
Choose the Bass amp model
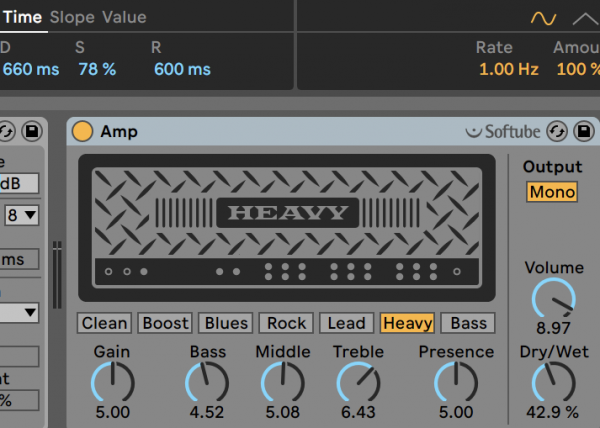(468, 323)
